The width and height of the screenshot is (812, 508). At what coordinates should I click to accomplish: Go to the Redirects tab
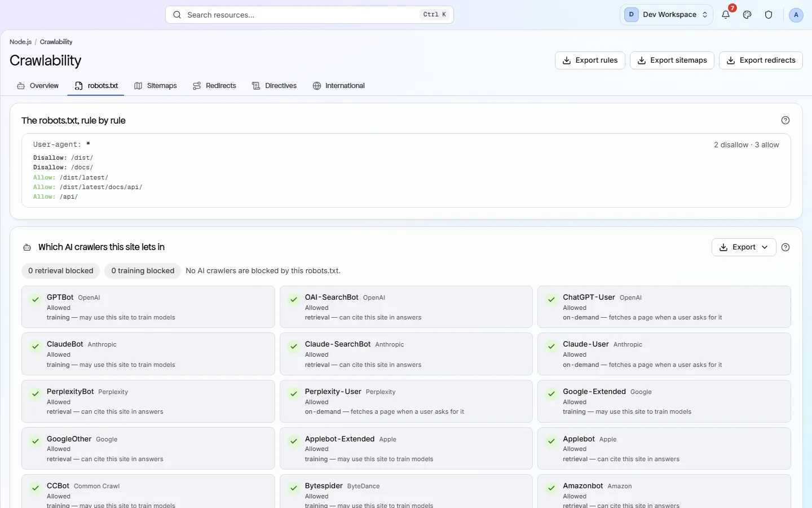tap(214, 86)
